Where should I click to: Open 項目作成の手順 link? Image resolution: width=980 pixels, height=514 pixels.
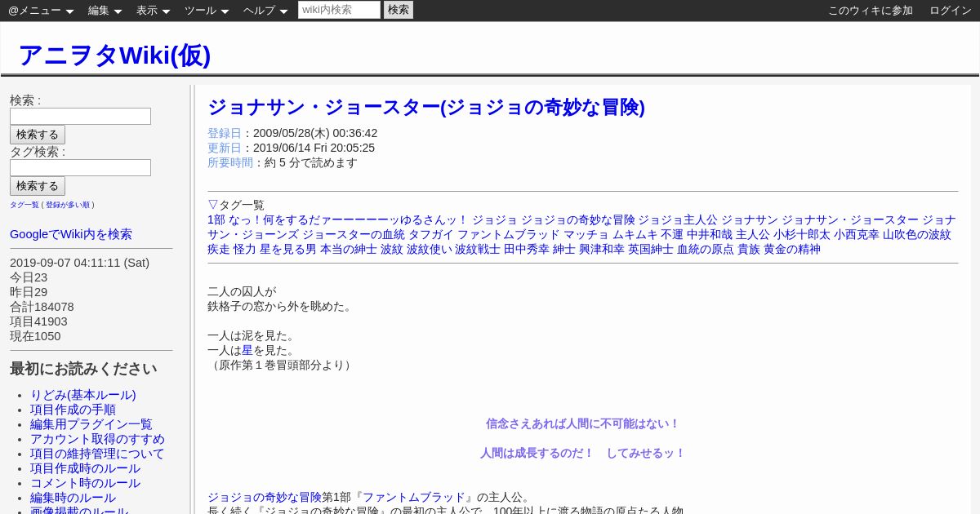tap(73, 410)
